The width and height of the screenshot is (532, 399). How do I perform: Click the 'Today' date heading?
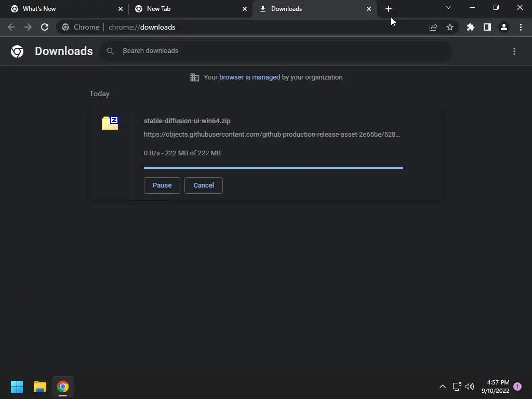point(99,94)
